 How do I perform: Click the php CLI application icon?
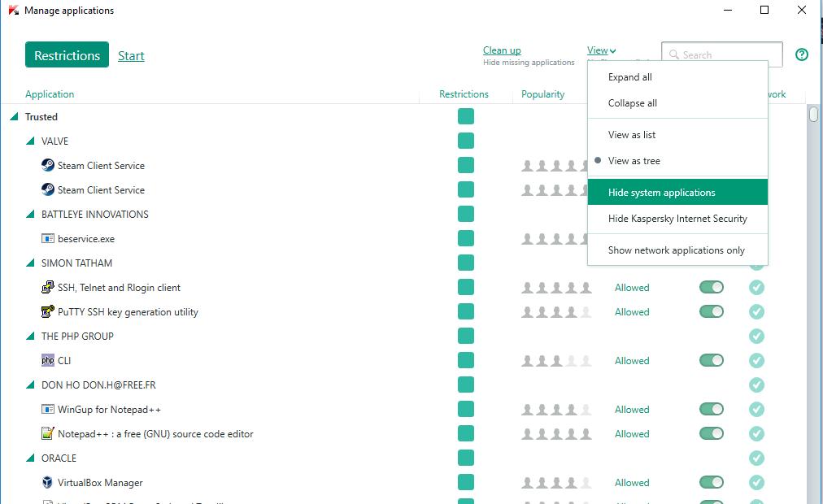tap(48, 360)
